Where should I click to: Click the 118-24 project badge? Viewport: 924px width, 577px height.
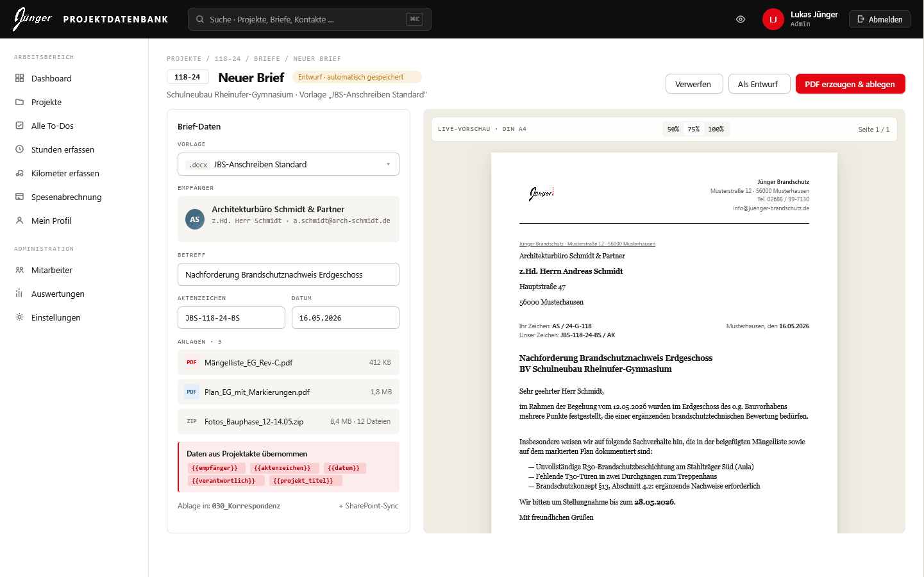click(x=187, y=77)
